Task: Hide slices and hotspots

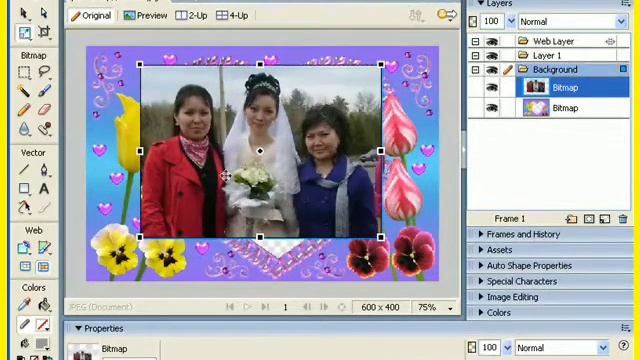Action: pos(25,267)
